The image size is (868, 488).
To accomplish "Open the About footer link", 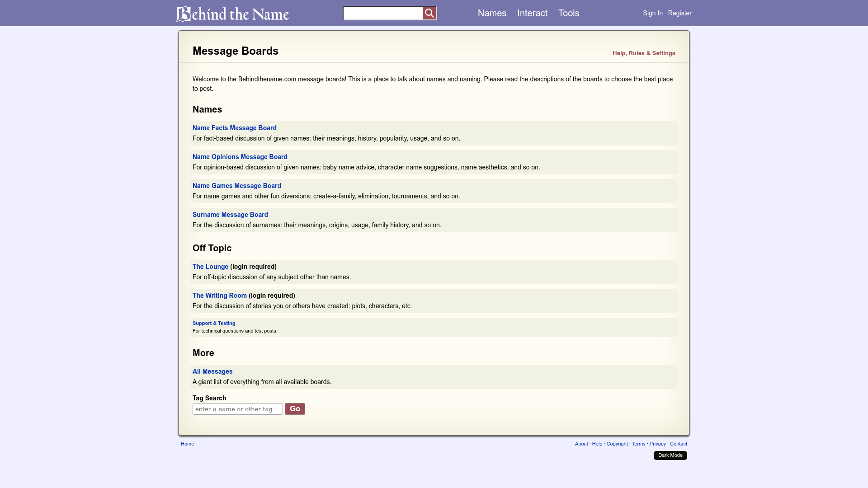I will pos(581,444).
